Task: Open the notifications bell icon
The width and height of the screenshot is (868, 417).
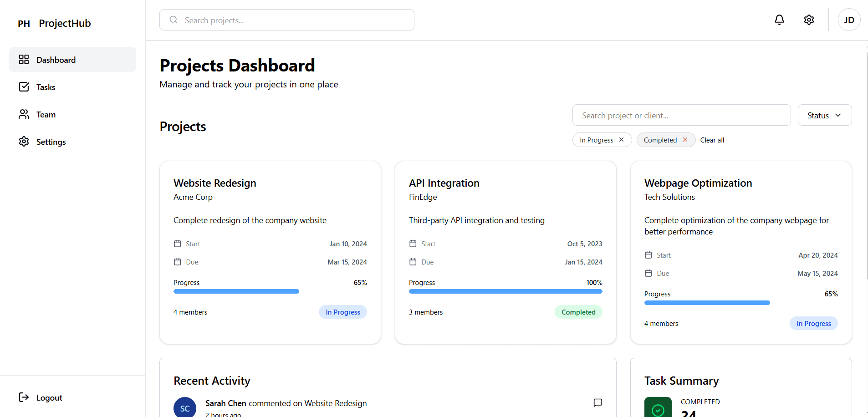Action: click(779, 20)
